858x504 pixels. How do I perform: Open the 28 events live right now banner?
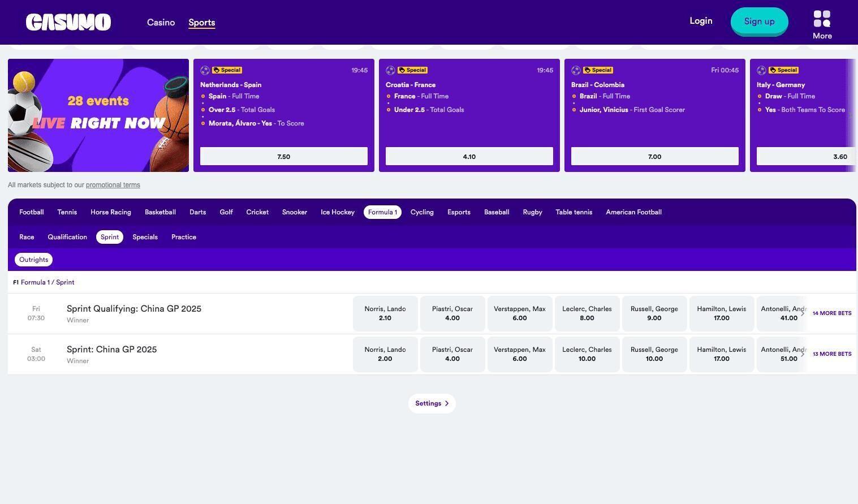[98, 115]
